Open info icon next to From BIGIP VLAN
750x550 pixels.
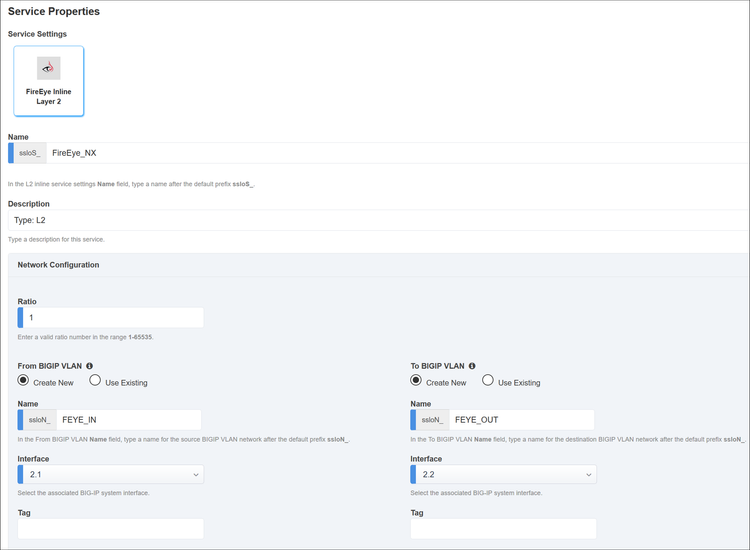pyautogui.click(x=89, y=366)
